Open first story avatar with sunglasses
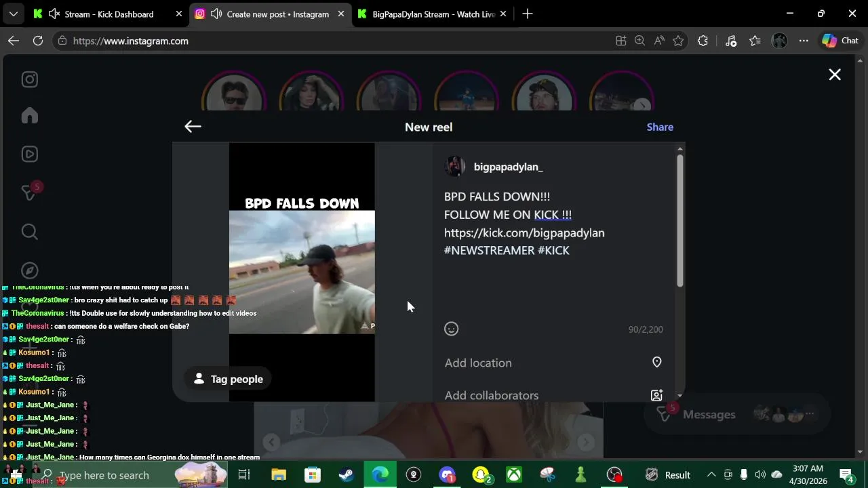Image resolution: width=868 pixels, height=488 pixels. tap(235, 94)
